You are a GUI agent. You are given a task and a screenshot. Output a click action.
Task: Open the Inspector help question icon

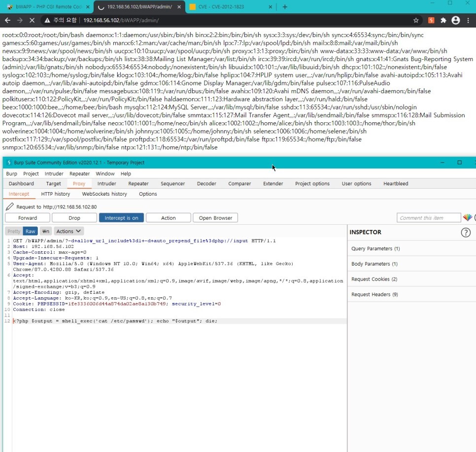[466, 232]
